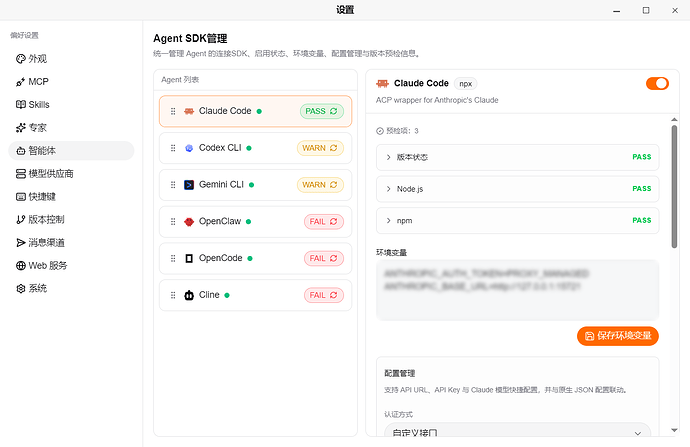Viewport: 690px width, 447px height.
Task: Select OpenClaw in the agent list
Action: click(255, 222)
